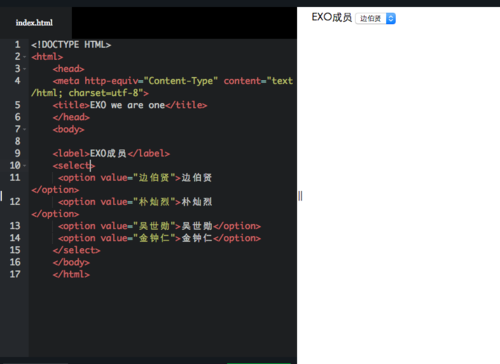
Task: Click the </select> closing tag
Action: click(76, 250)
